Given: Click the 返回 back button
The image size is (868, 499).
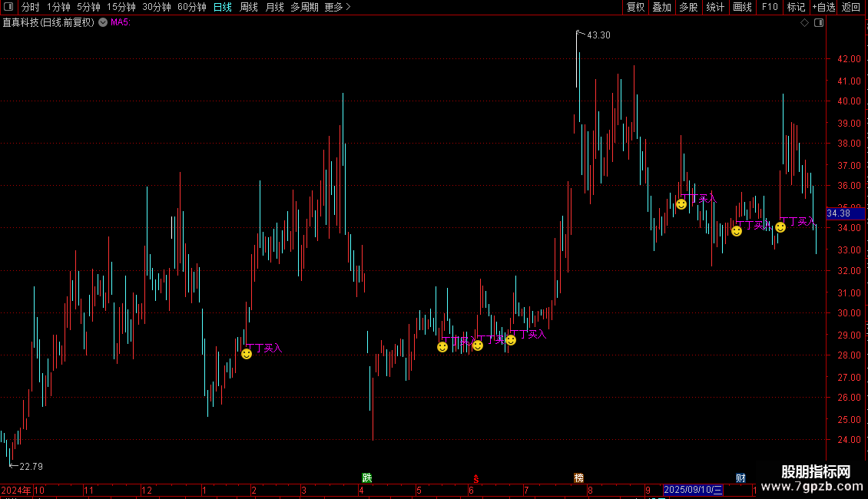Looking at the screenshot, I should pyautogui.click(x=851, y=7).
